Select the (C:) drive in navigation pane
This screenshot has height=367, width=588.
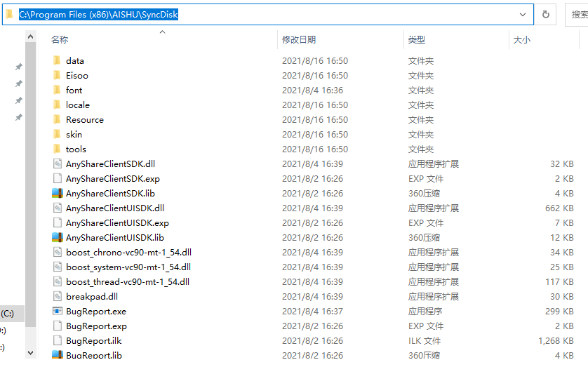pyautogui.click(x=12, y=314)
